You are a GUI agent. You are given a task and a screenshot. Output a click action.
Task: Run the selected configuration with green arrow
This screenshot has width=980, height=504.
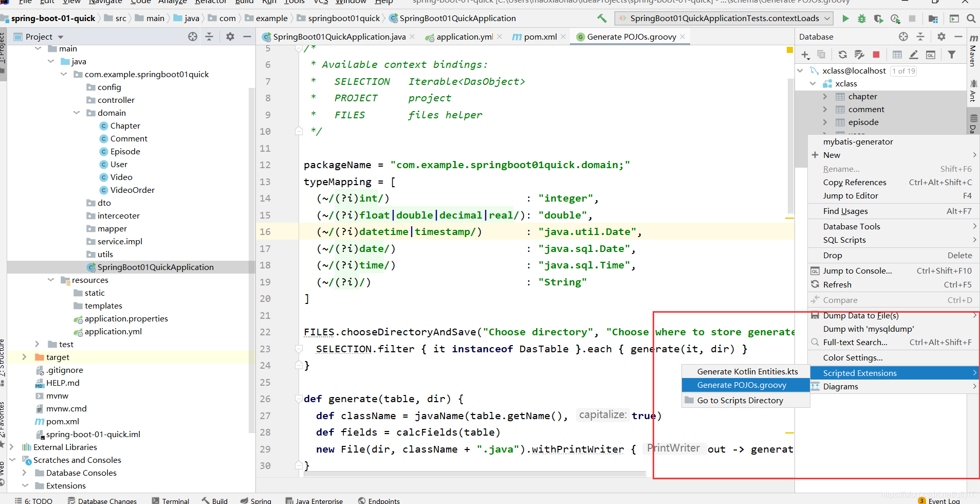click(x=845, y=19)
